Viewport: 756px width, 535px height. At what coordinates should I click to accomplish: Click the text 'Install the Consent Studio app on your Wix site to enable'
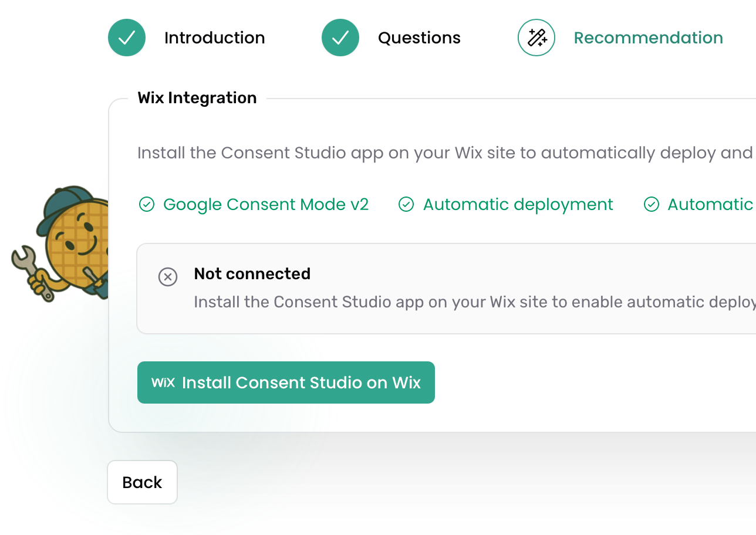tap(475, 302)
